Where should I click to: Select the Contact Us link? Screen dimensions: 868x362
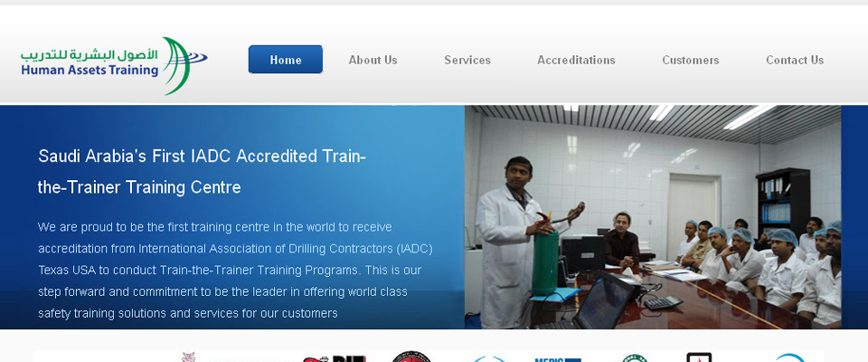coord(795,60)
